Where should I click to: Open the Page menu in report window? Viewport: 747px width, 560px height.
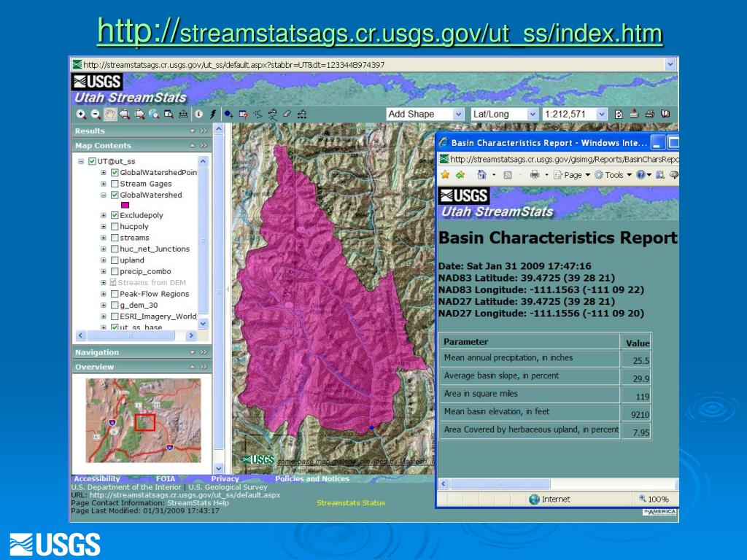pyautogui.click(x=572, y=175)
